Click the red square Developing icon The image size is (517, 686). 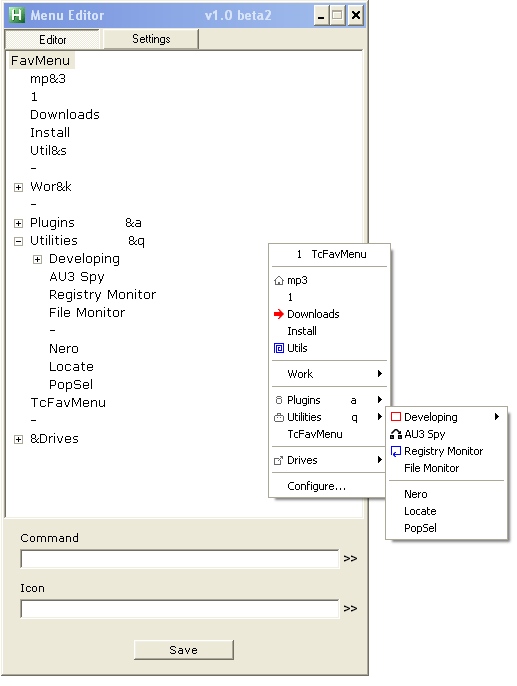point(396,416)
